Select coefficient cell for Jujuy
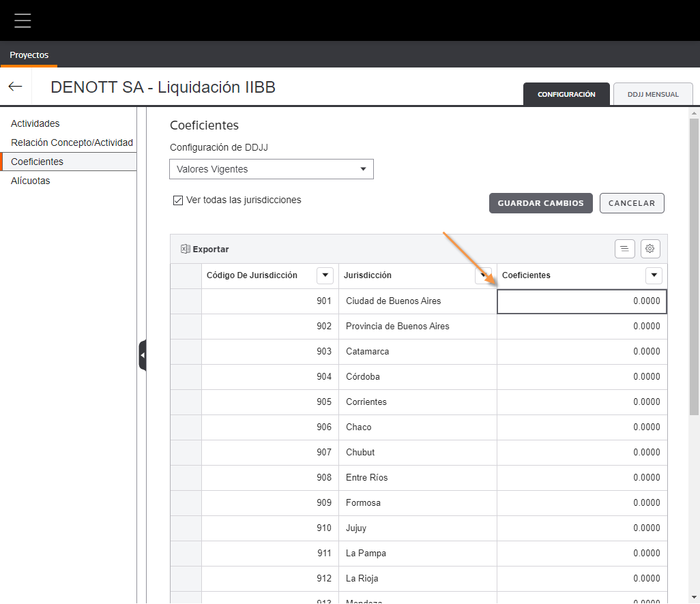 click(x=582, y=528)
